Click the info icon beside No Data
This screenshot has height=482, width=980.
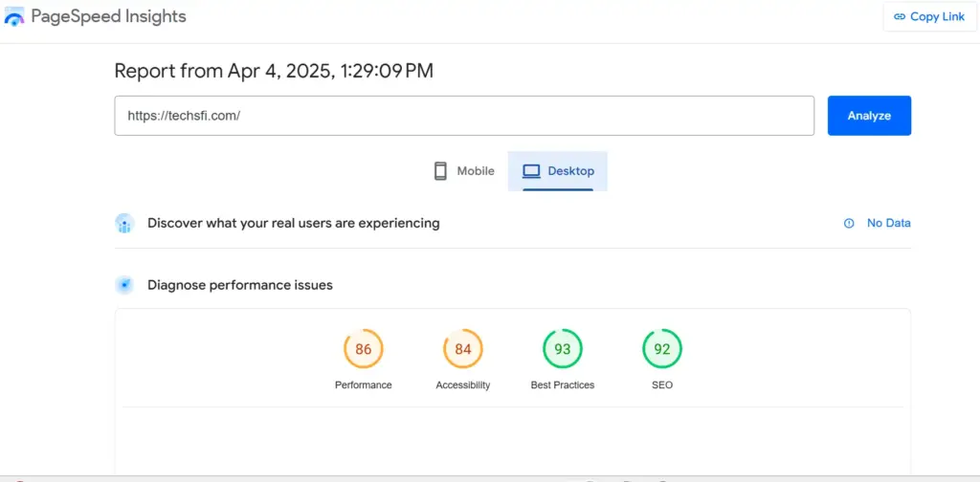click(x=849, y=223)
